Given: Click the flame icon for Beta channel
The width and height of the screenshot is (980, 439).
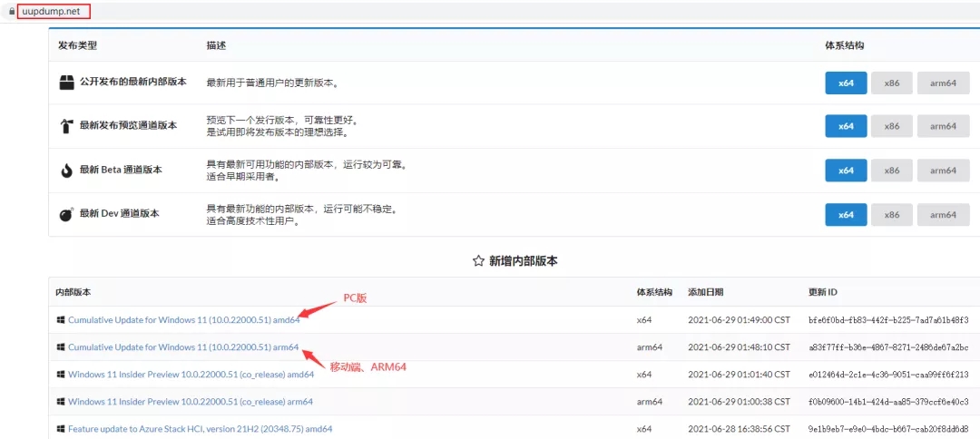Looking at the screenshot, I should (x=66, y=171).
